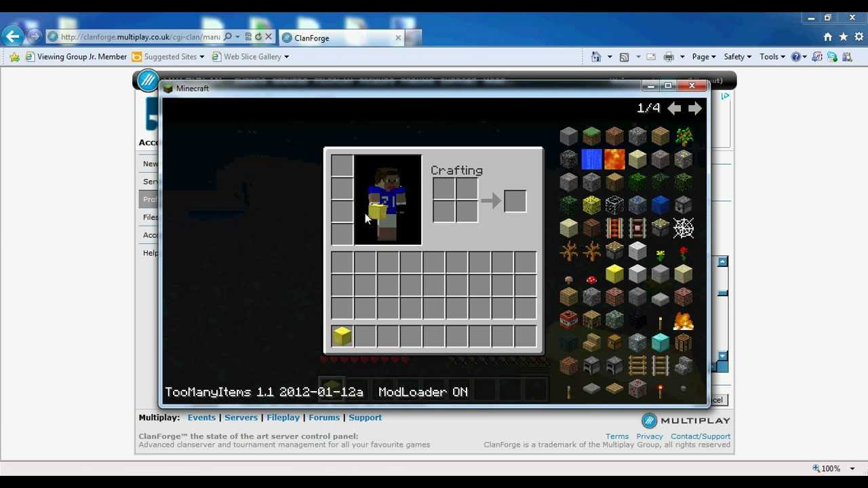Open the Privacy link
This screenshot has width=868, height=488.
pyautogui.click(x=650, y=436)
